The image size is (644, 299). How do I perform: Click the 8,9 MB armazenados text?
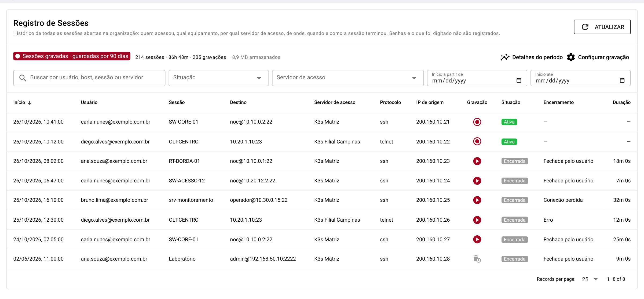[256, 57]
